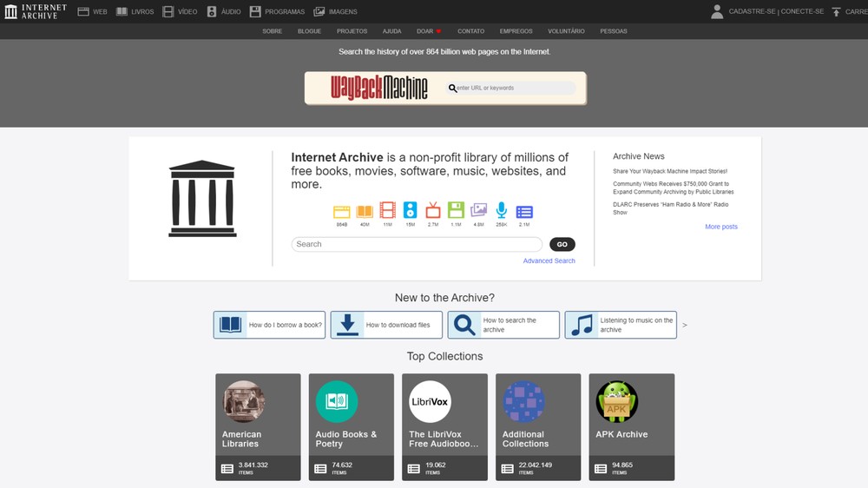Open the LIVROS top navigation item

tap(135, 11)
